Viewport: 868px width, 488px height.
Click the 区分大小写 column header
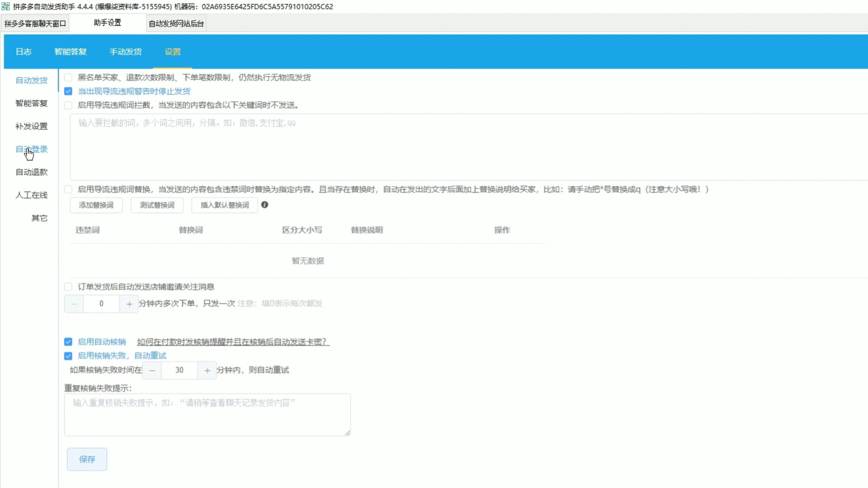point(302,230)
